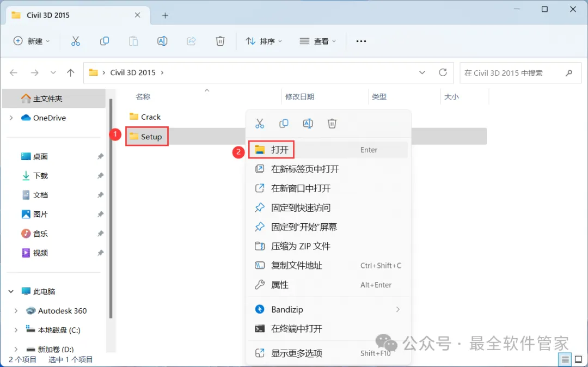The image size is (588, 367).
Task: Choose 固定到快速访问
Action: pyautogui.click(x=328, y=207)
